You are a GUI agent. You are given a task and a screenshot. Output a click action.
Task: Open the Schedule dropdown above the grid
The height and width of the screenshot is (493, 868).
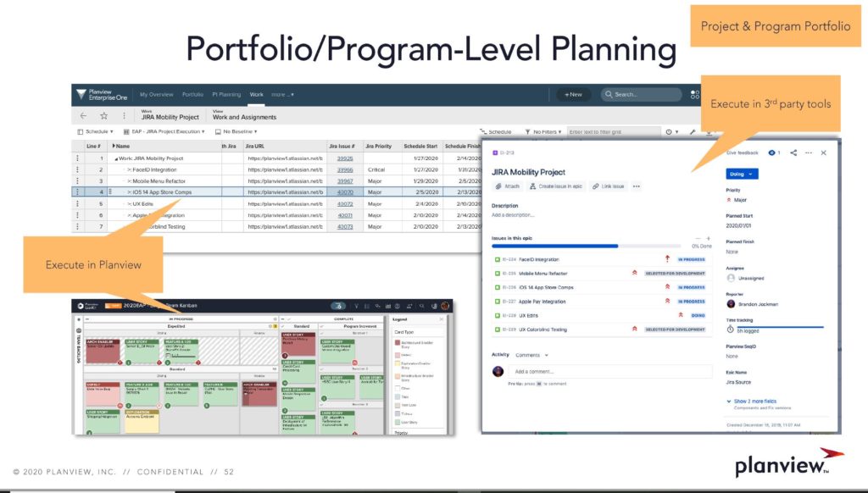(x=95, y=131)
